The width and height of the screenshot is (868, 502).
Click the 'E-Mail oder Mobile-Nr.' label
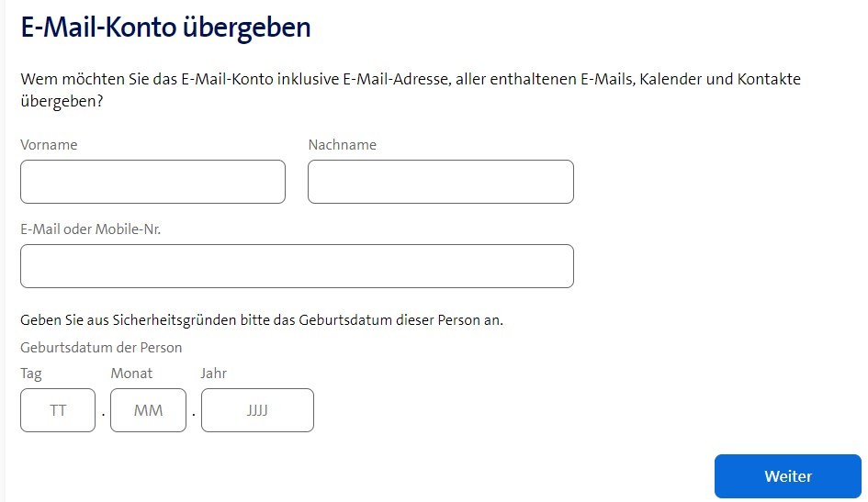pyautogui.click(x=90, y=229)
